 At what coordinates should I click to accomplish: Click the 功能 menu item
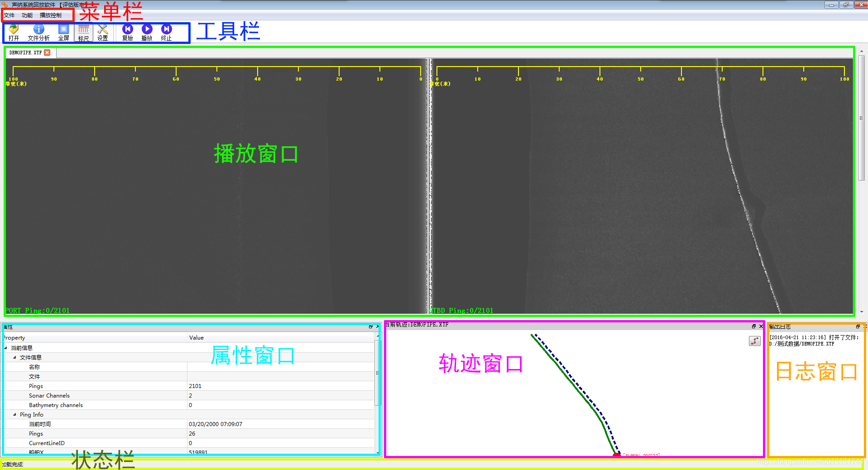(x=27, y=15)
